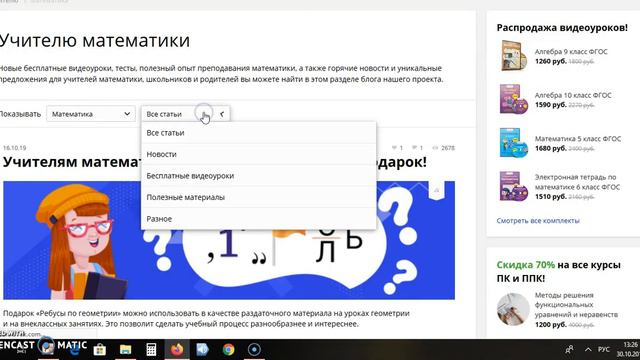Choose Все статьи in the dropdown list

pos(258,133)
